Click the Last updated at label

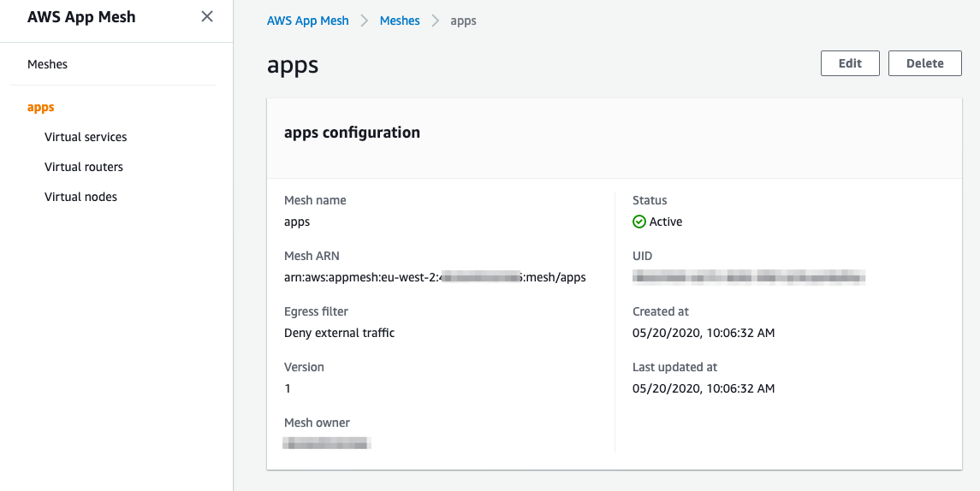coord(674,367)
